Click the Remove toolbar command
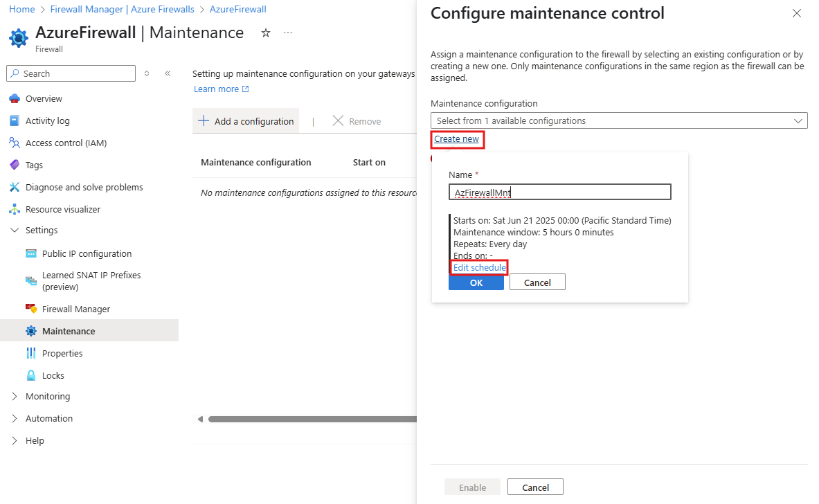The height and width of the screenshot is (504, 819). [x=356, y=120]
